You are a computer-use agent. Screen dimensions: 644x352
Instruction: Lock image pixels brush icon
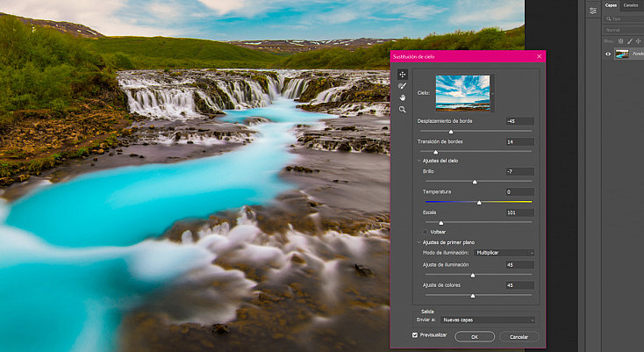coord(630,41)
